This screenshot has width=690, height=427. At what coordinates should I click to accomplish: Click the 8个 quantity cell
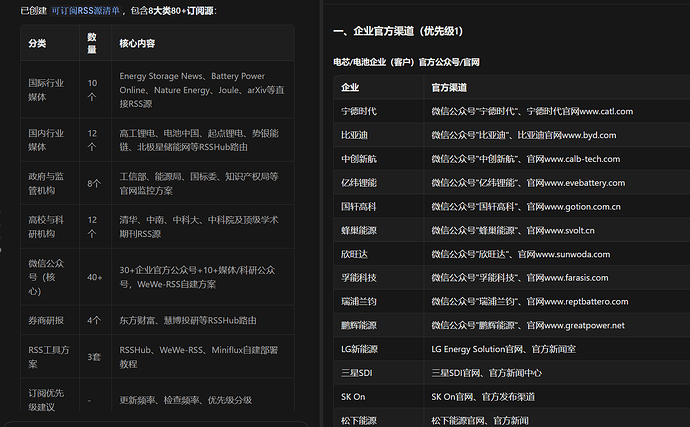pos(94,184)
